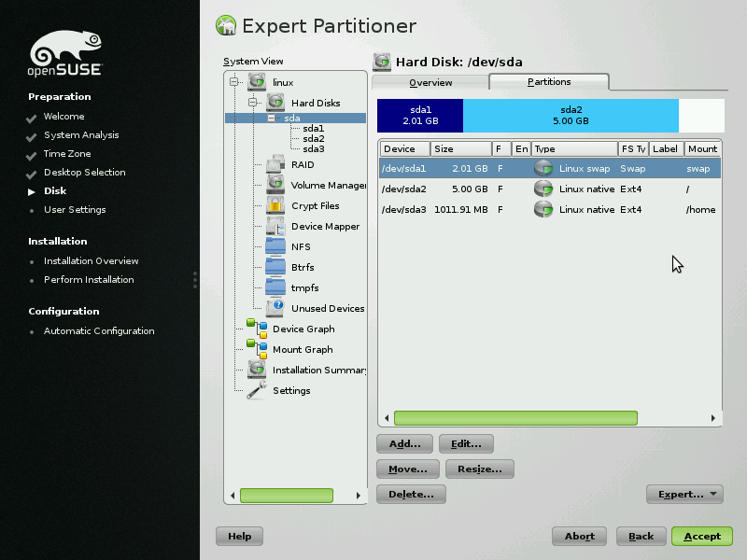Select the NFS folder icon
This screenshot has width=747, height=560.
275,247
